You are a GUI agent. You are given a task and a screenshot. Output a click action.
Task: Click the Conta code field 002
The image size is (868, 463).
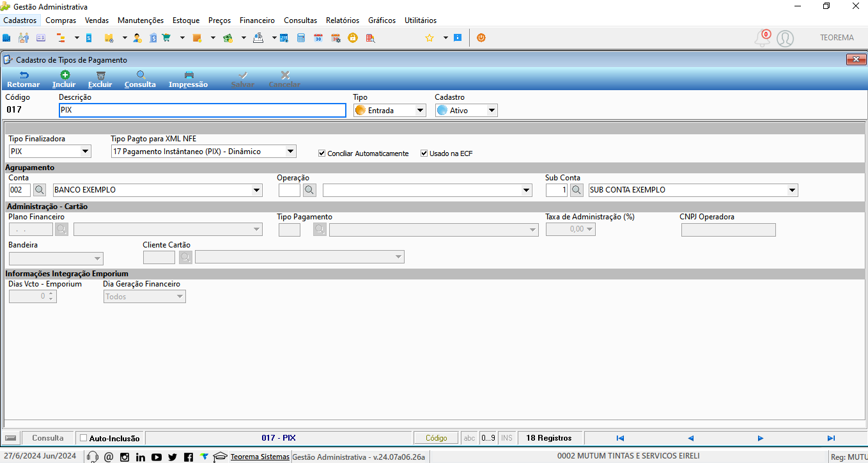[20, 190]
